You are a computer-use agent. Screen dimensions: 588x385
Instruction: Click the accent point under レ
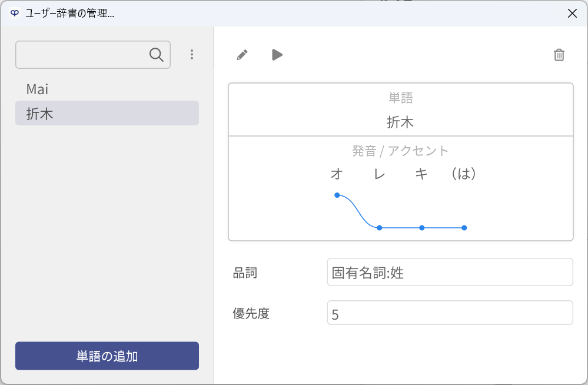click(x=380, y=228)
